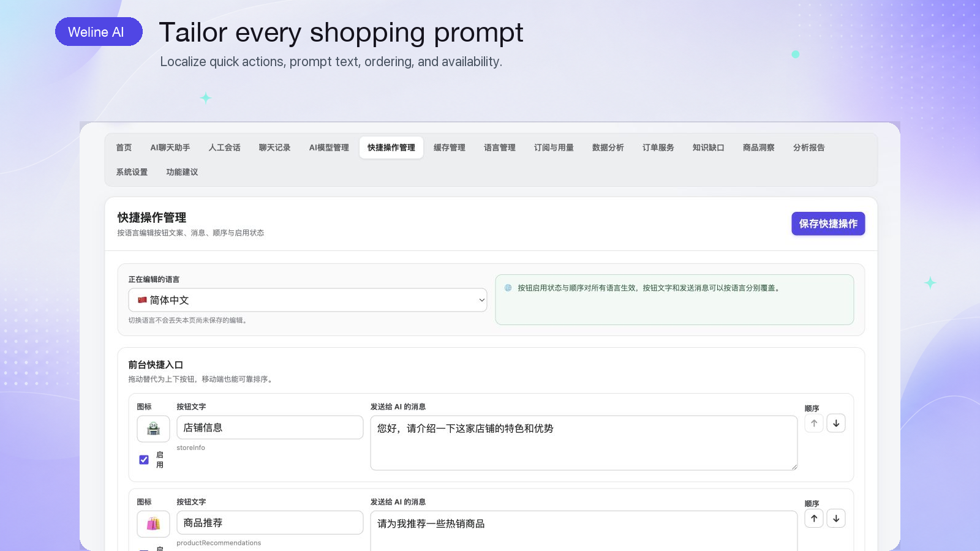
Task: Switch to the AI聊天助手 tab
Action: 170,148
